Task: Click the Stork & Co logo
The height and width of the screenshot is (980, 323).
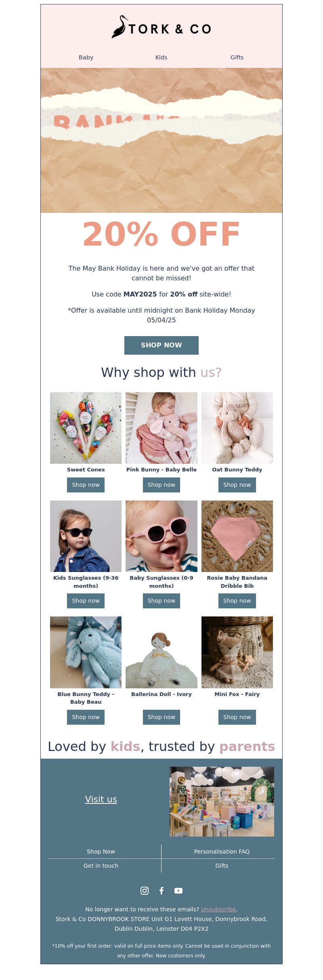Action: [161, 27]
